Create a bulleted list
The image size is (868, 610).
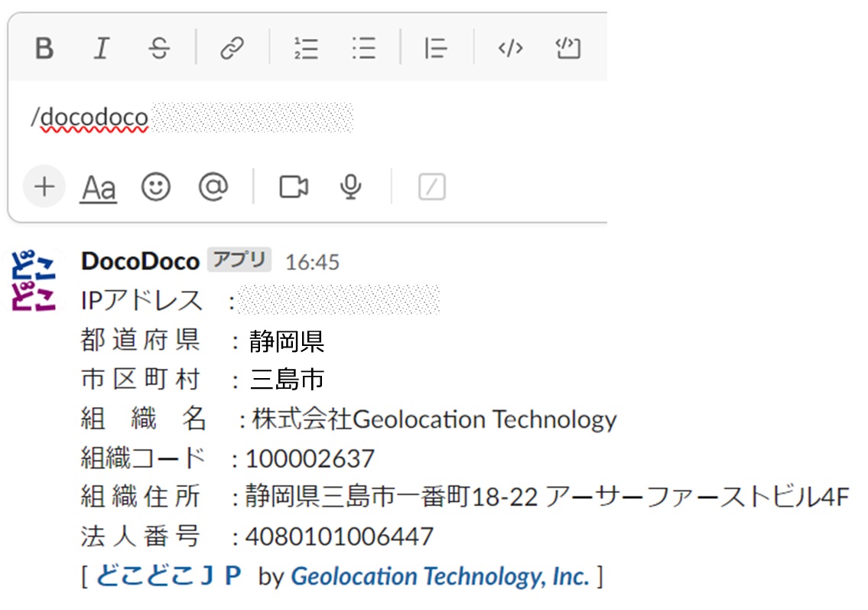[x=363, y=47]
